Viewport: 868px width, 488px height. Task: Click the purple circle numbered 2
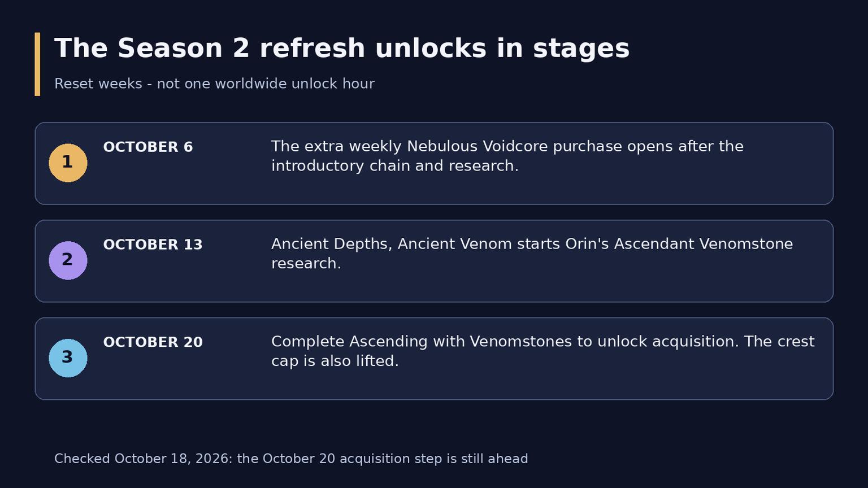[x=68, y=260]
